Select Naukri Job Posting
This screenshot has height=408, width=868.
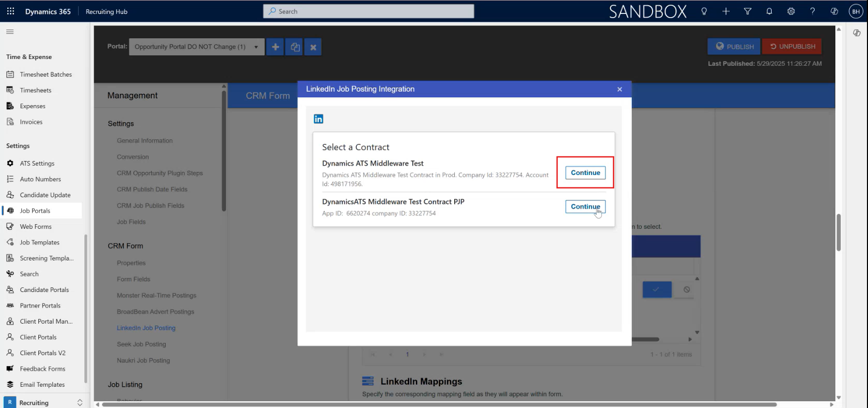tap(143, 360)
